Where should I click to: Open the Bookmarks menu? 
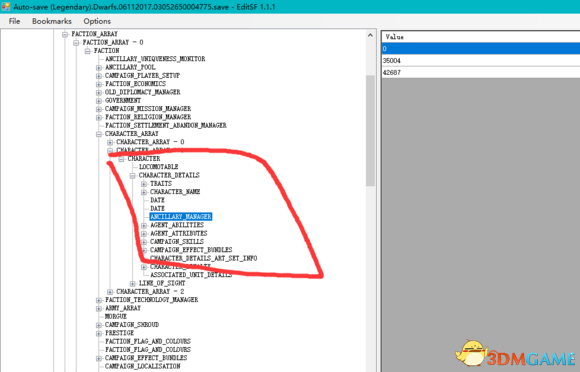click(52, 21)
